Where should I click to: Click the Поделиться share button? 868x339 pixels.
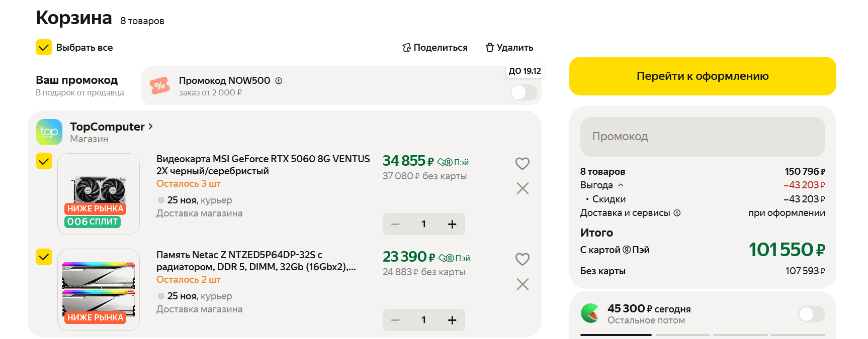(x=435, y=48)
